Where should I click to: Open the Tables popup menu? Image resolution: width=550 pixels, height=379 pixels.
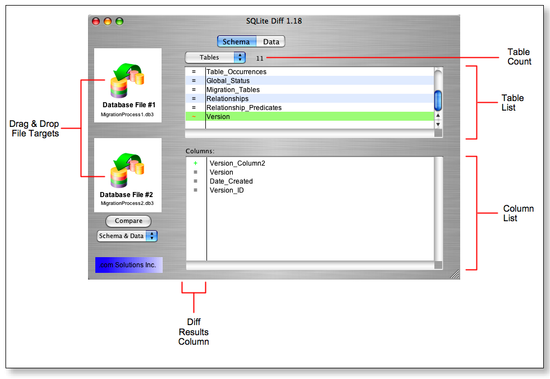(x=215, y=58)
